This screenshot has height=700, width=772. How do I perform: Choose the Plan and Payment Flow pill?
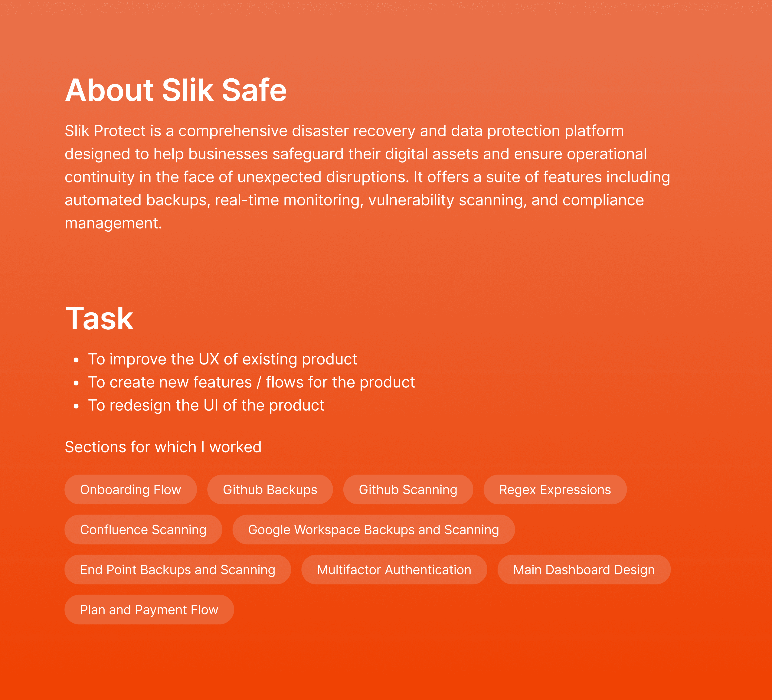point(149,610)
